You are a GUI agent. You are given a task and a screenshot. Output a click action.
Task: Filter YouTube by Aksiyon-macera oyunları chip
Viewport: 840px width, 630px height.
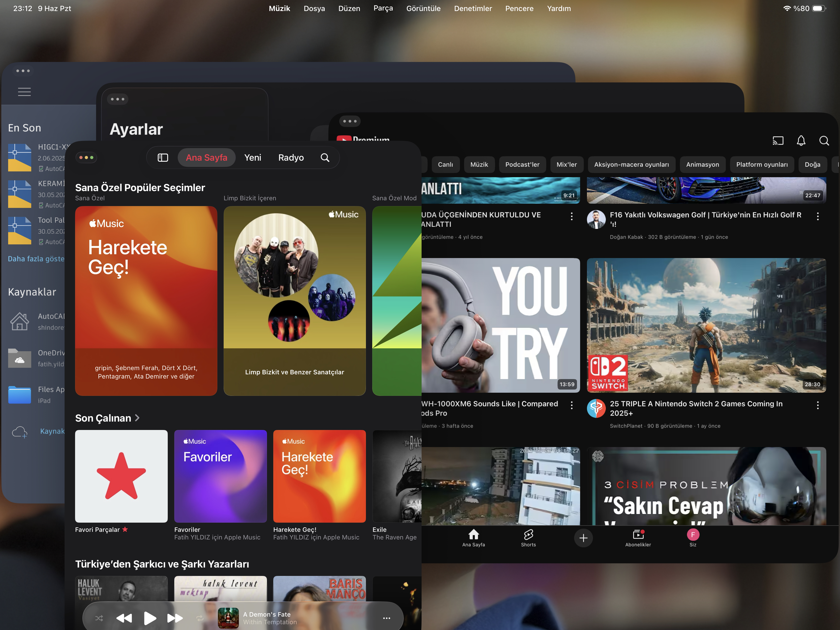click(632, 164)
